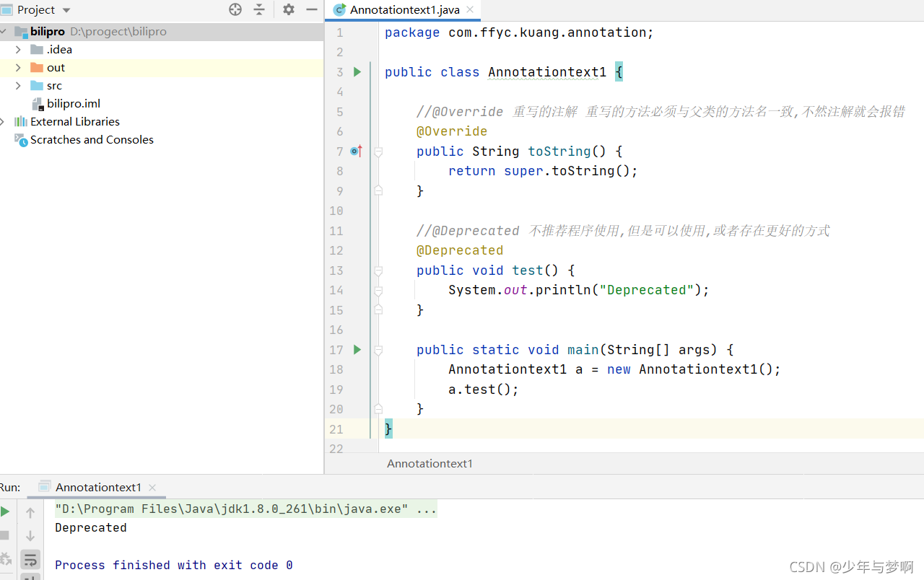
Task: Click the External Libraries bars icon
Action: pos(21,122)
